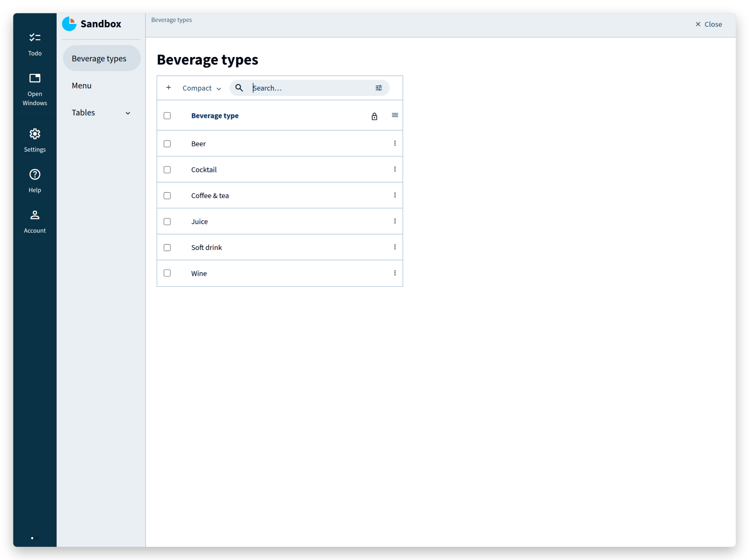Click the Sandbox app title
749x560 pixels.
(101, 24)
